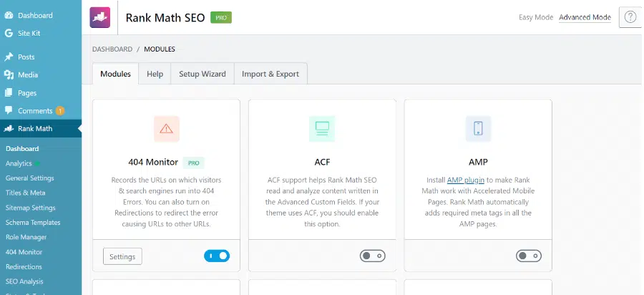Open Titles & Meta submenu item
The width and height of the screenshot is (644, 295).
(x=26, y=193)
